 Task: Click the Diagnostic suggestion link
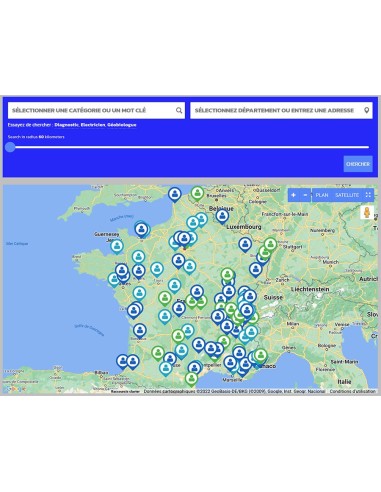pyautogui.click(x=67, y=125)
